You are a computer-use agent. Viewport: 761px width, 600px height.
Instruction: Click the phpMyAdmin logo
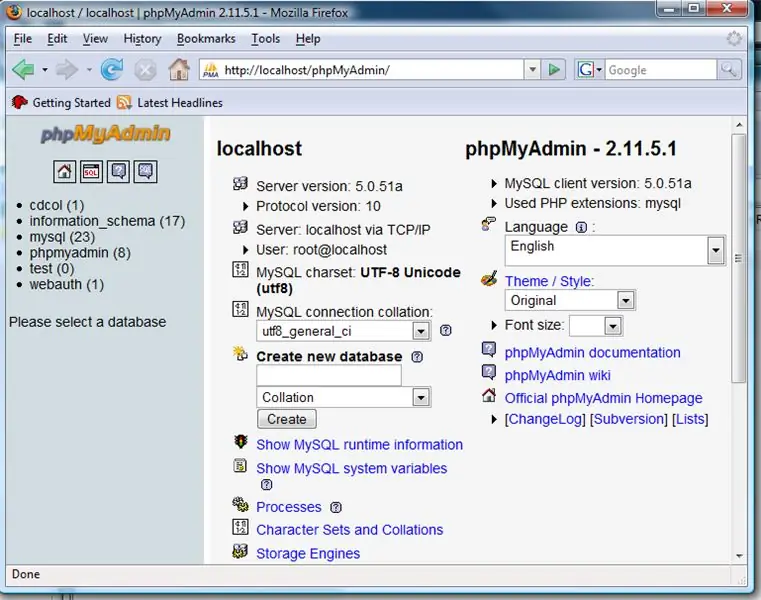[x=105, y=133]
